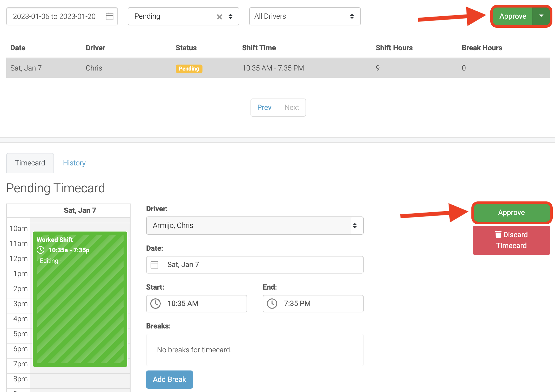Image resolution: width=555 pixels, height=392 pixels.
Task: Click the clock icon in End field
Action: tap(272, 303)
